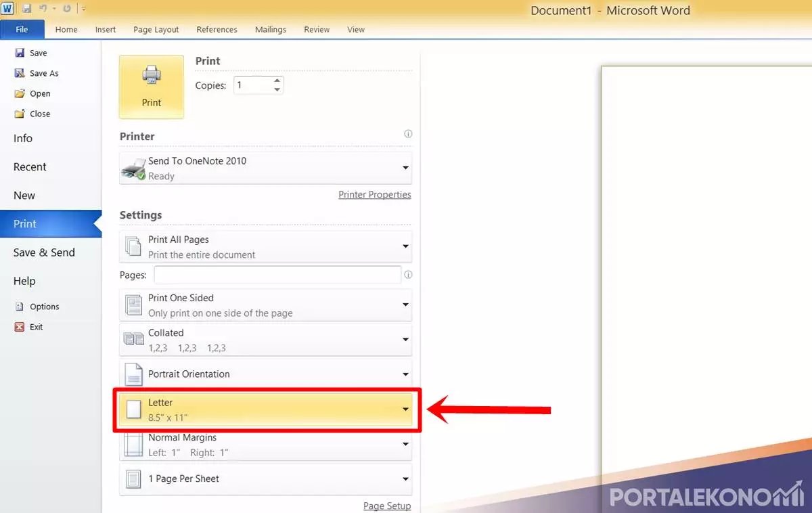Click the Redo icon in Quick Access Toolbar

pyautogui.click(x=66, y=9)
